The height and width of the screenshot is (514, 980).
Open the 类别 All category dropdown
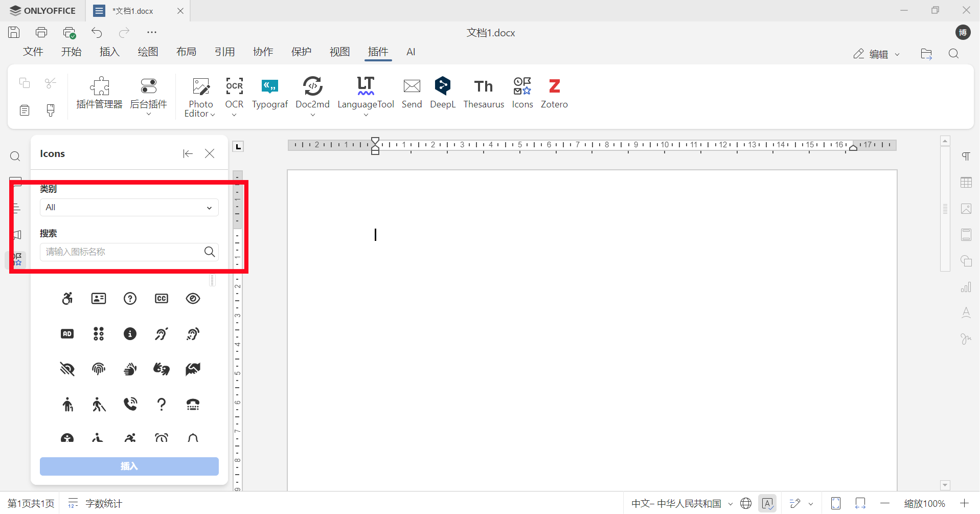(128, 207)
